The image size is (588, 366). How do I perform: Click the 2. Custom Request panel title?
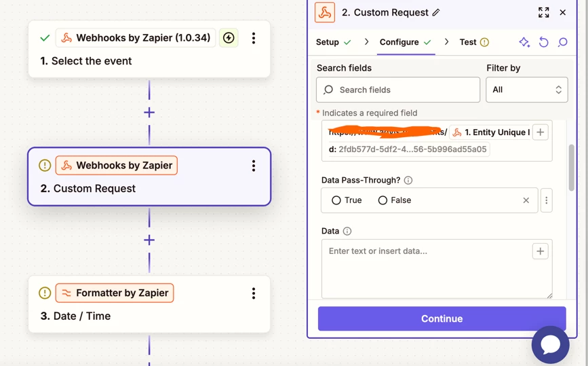(x=385, y=12)
